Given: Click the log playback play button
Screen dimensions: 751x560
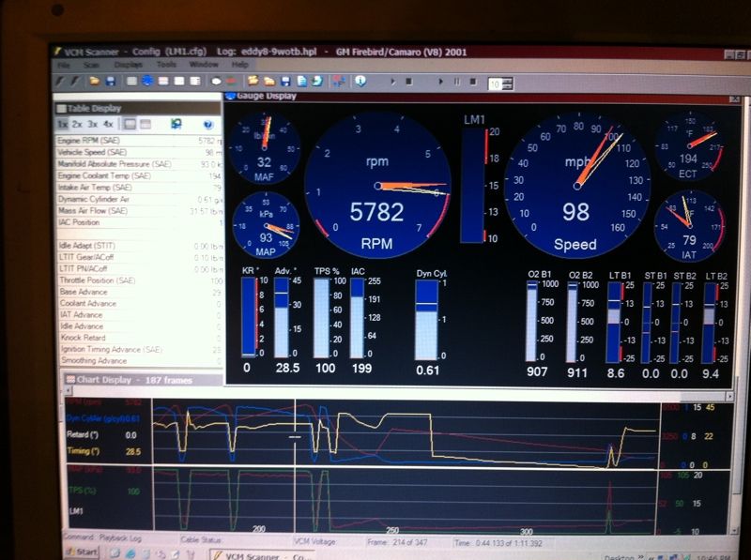Looking at the screenshot, I should (x=440, y=82).
